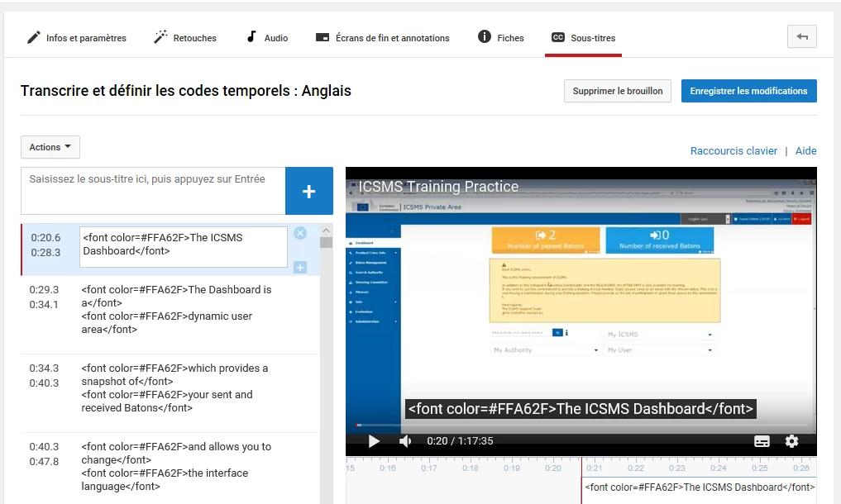Viewport: 841px width, 504px height.
Task: Click the info circle Fiches icon
Action: coord(485,36)
